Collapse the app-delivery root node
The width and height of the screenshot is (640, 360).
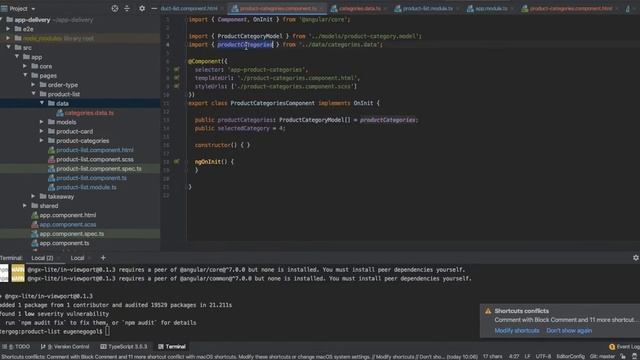point(2,20)
